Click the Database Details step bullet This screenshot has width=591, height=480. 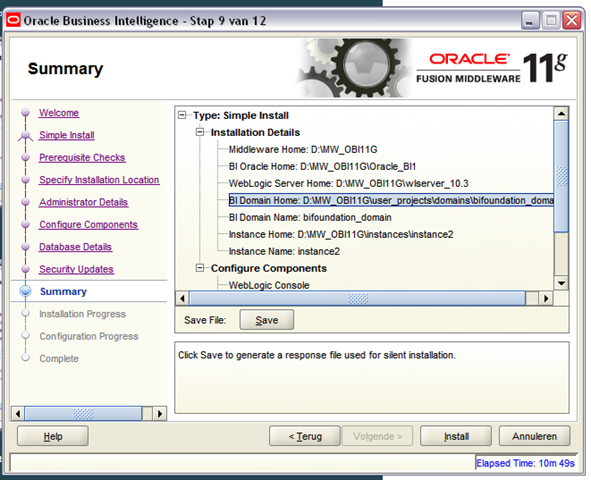click(26, 246)
